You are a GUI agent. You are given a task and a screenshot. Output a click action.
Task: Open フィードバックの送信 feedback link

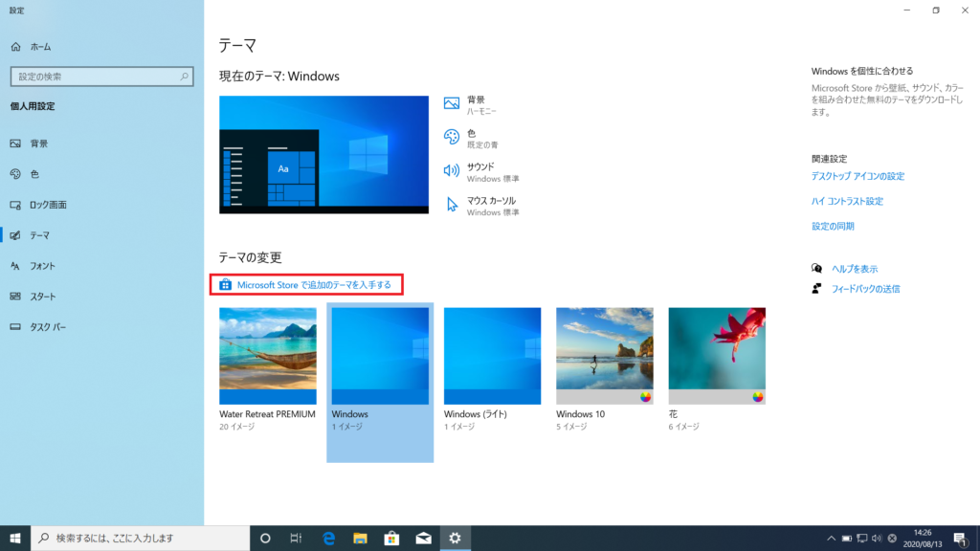pyautogui.click(x=865, y=289)
